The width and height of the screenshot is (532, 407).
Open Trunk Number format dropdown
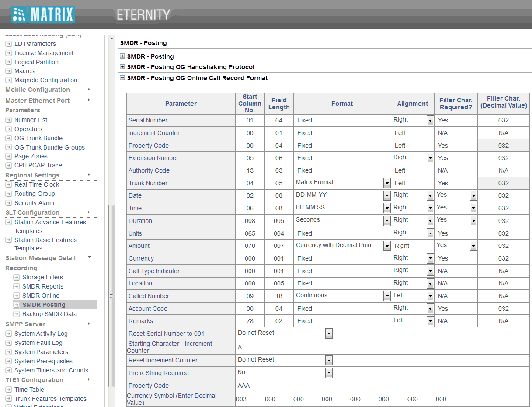(387, 183)
